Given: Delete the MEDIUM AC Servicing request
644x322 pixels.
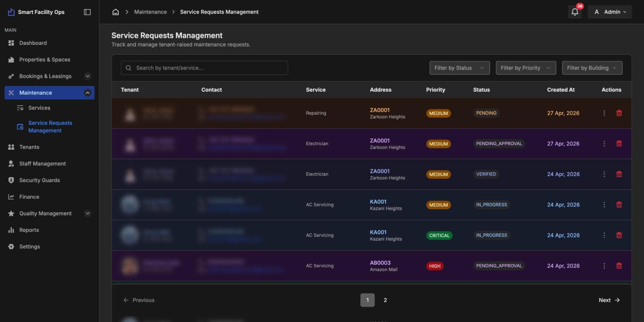Looking at the screenshot, I should click(x=619, y=205).
